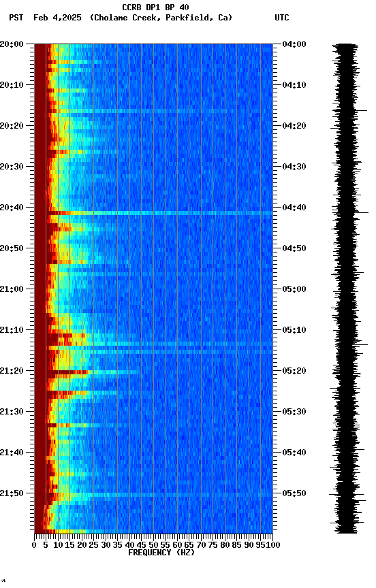This screenshot has width=376, height=588.
Task: Click the PST time label '20:10'
Action: 12,85
